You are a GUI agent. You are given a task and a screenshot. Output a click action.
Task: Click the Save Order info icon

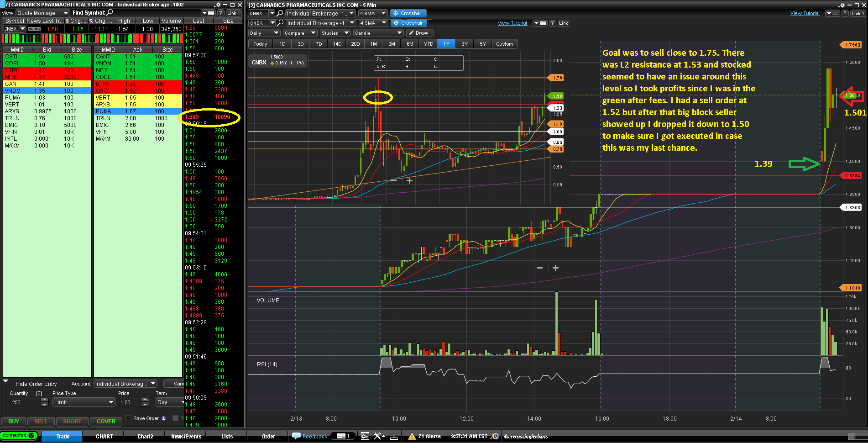164,418
